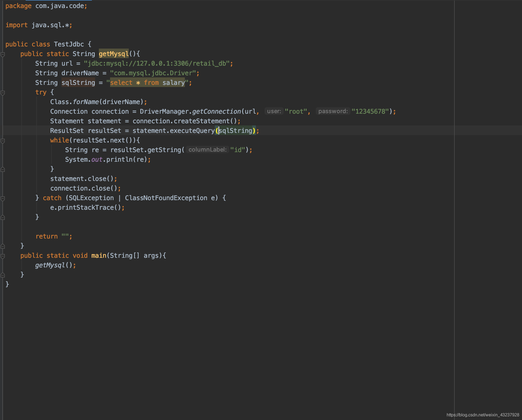The image size is (522, 420).
Task: Collapse the try block fold marker
Action: pos(3,93)
